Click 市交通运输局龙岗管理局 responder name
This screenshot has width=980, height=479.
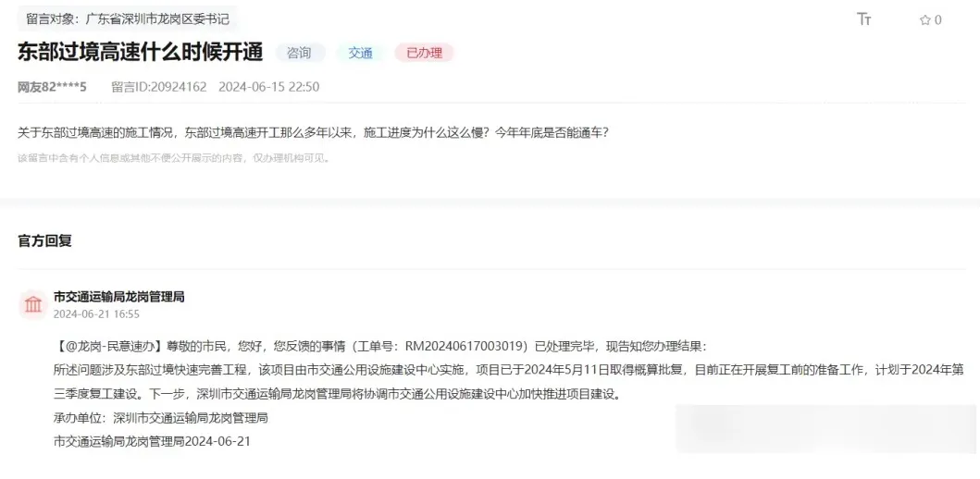pyautogui.click(x=118, y=297)
